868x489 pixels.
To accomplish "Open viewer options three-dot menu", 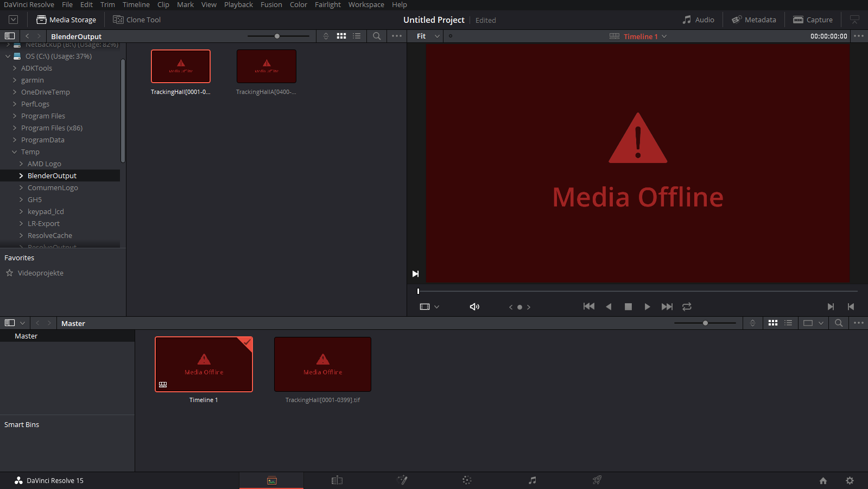I will point(858,36).
